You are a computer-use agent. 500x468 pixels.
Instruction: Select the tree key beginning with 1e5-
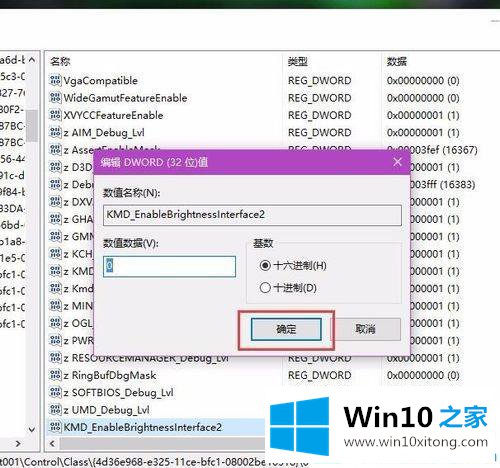coord(12,258)
